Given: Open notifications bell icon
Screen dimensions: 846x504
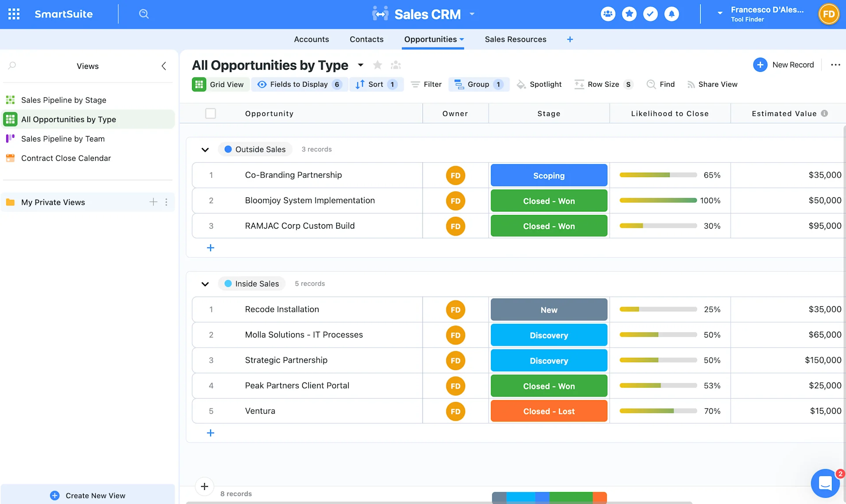Looking at the screenshot, I should (672, 14).
